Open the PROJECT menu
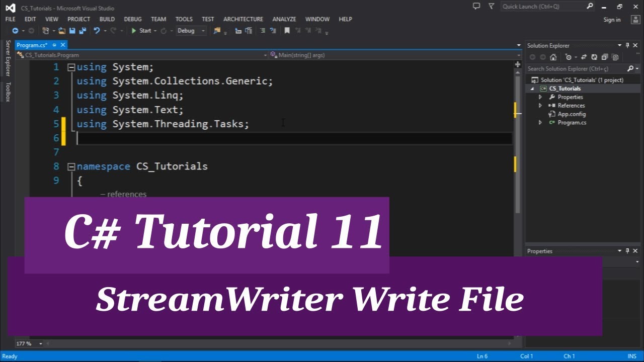 [x=79, y=19]
